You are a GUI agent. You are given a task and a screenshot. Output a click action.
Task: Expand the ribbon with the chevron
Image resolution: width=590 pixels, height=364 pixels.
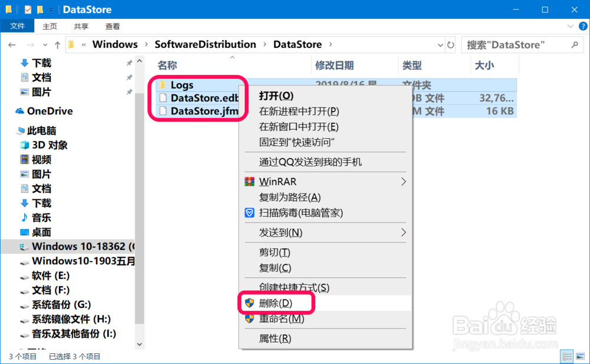[x=571, y=27]
